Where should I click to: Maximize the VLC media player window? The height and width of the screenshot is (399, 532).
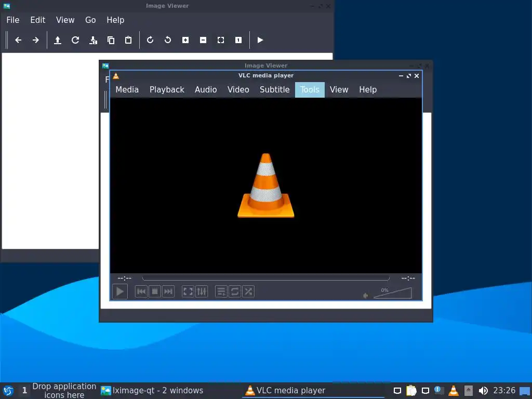pyautogui.click(x=408, y=76)
